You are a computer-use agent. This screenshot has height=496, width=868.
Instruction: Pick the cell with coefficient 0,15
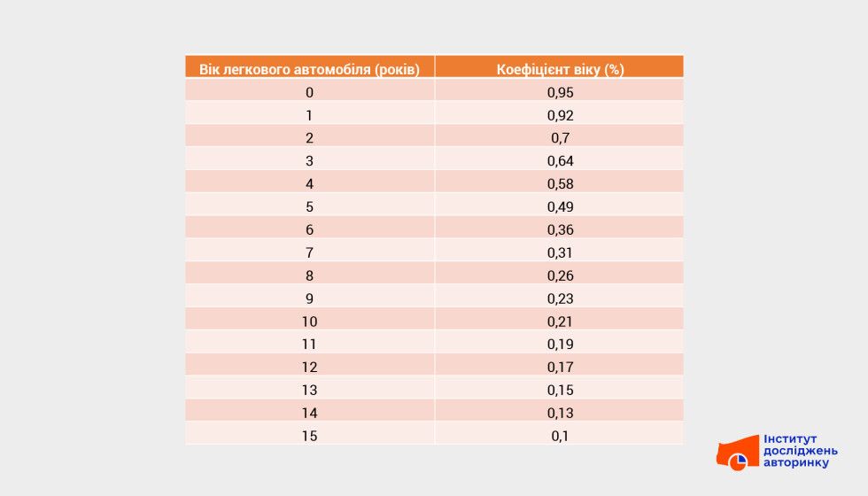(x=560, y=391)
